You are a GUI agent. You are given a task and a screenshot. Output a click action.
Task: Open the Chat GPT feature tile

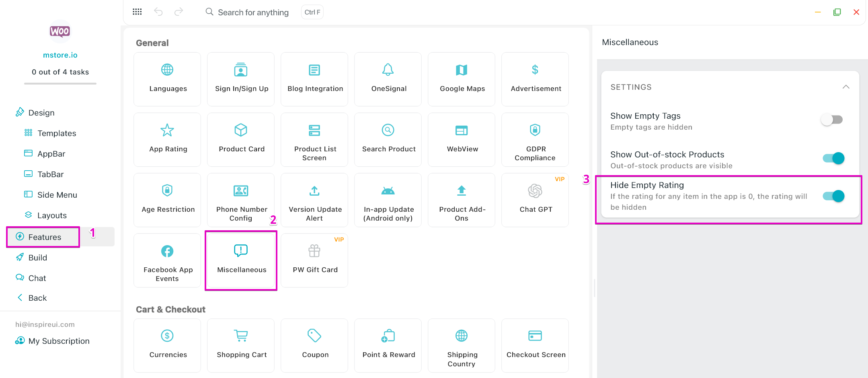pos(535,200)
